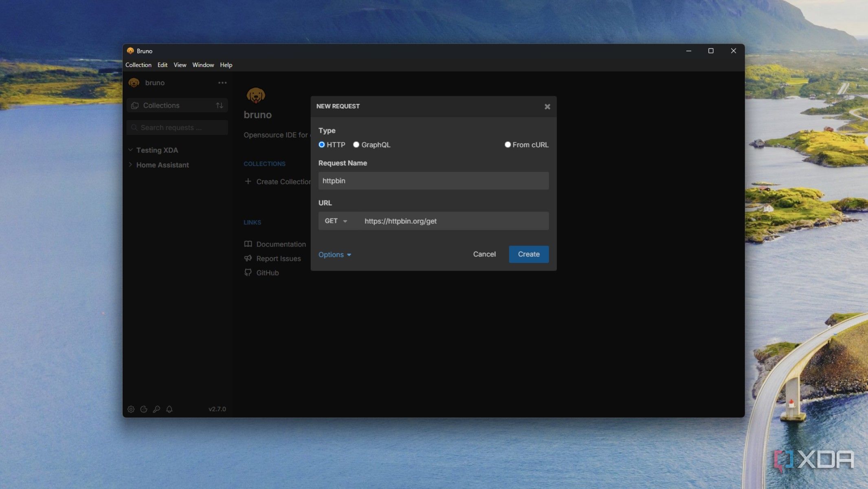
Task: Open the View menu
Action: (180, 65)
